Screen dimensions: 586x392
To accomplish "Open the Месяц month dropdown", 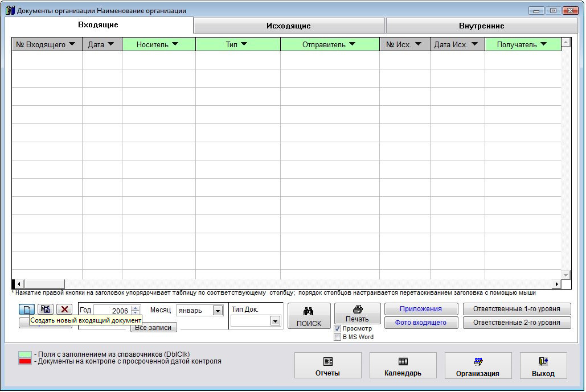I will click(x=218, y=311).
